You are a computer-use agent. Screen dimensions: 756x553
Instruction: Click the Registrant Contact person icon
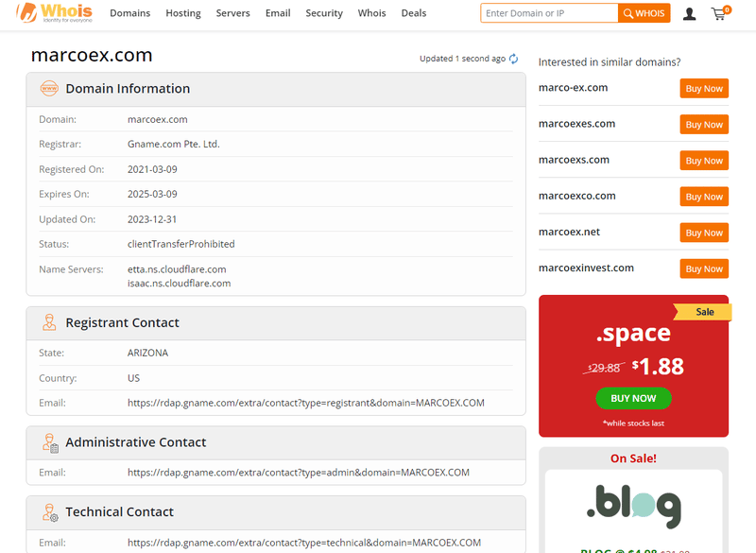click(49, 322)
